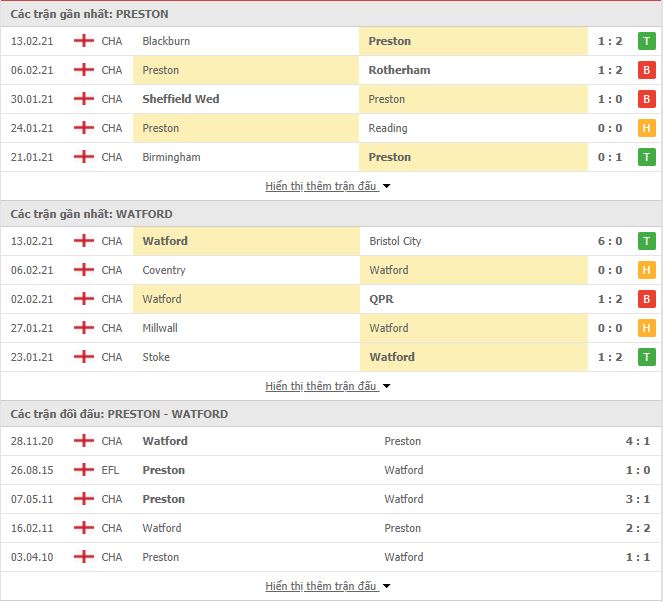The image size is (663, 602).
Task: Expand more matches in Watford section
Action: pyautogui.click(x=328, y=386)
